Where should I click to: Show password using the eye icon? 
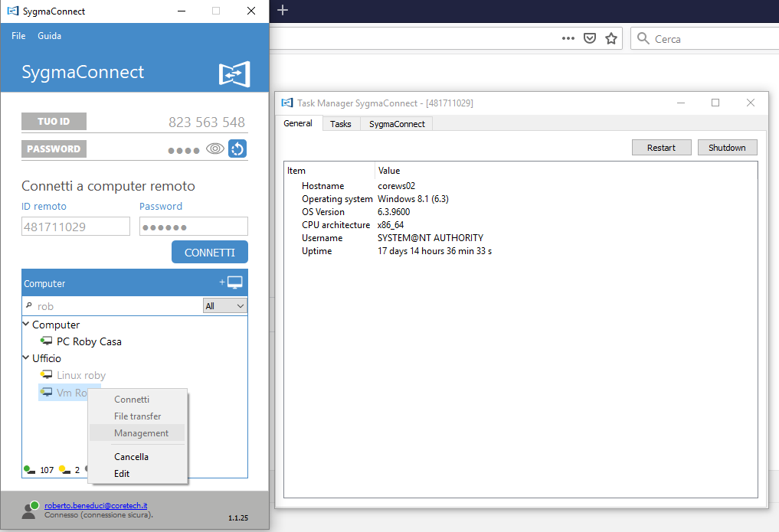(215, 149)
